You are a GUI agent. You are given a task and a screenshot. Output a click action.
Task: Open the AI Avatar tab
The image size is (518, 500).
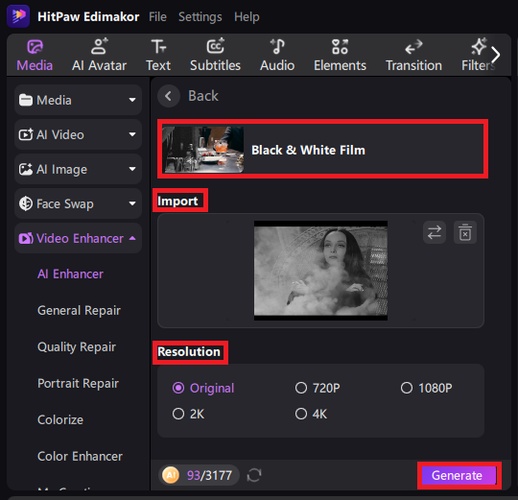tap(99, 55)
